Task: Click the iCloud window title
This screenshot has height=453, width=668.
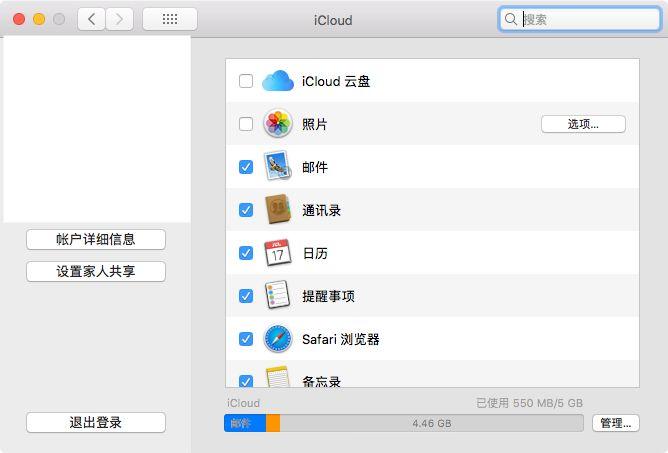Action: pos(333,20)
